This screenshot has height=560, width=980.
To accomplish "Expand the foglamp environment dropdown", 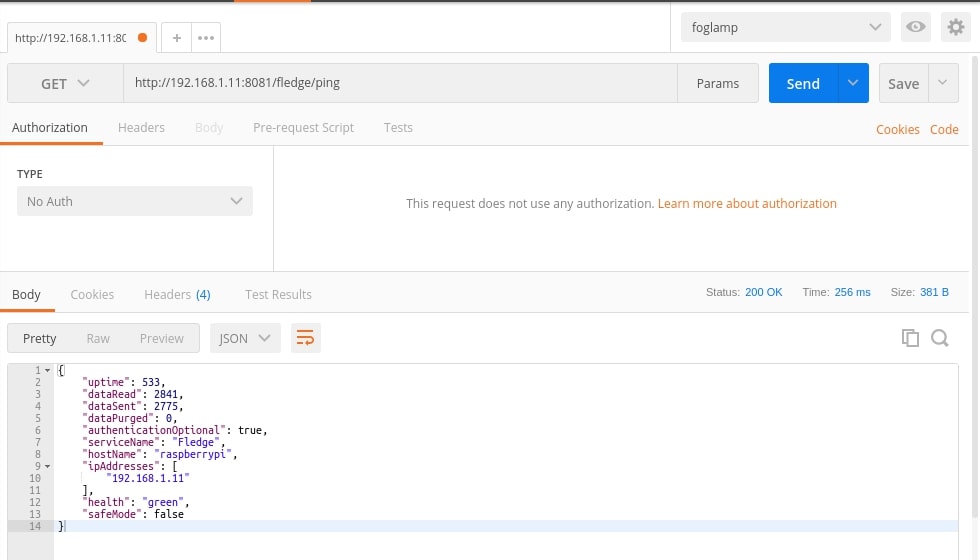I will (785, 27).
